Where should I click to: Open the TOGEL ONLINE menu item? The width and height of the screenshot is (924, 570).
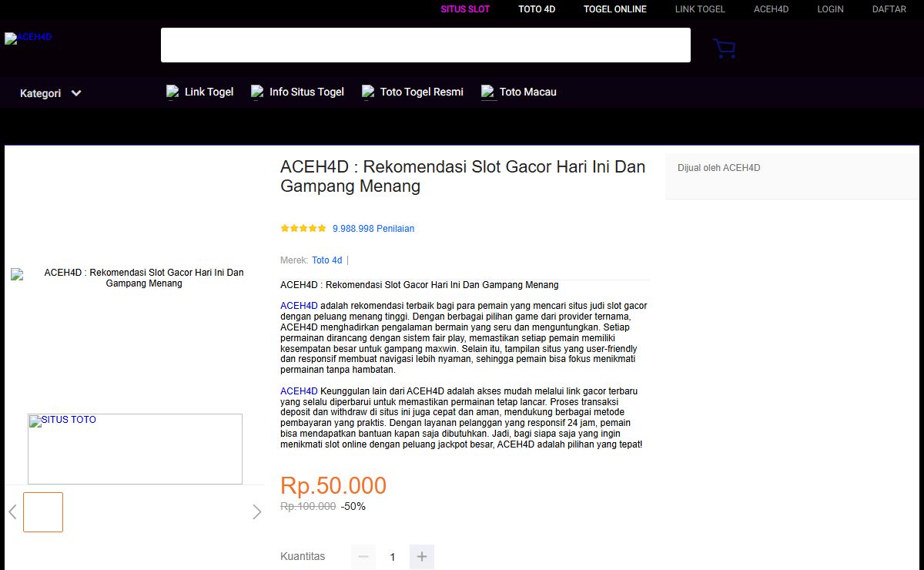click(615, 9)
